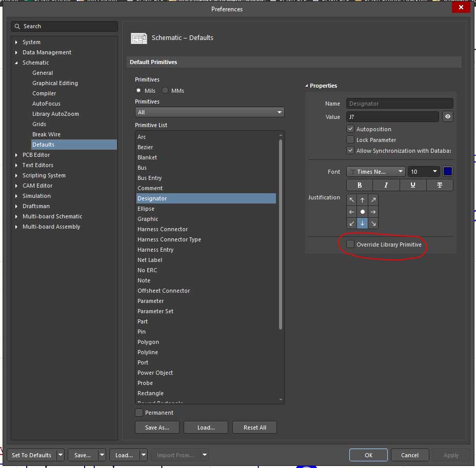
Task: Open the font size dropdown
Action: coord(424,172)
